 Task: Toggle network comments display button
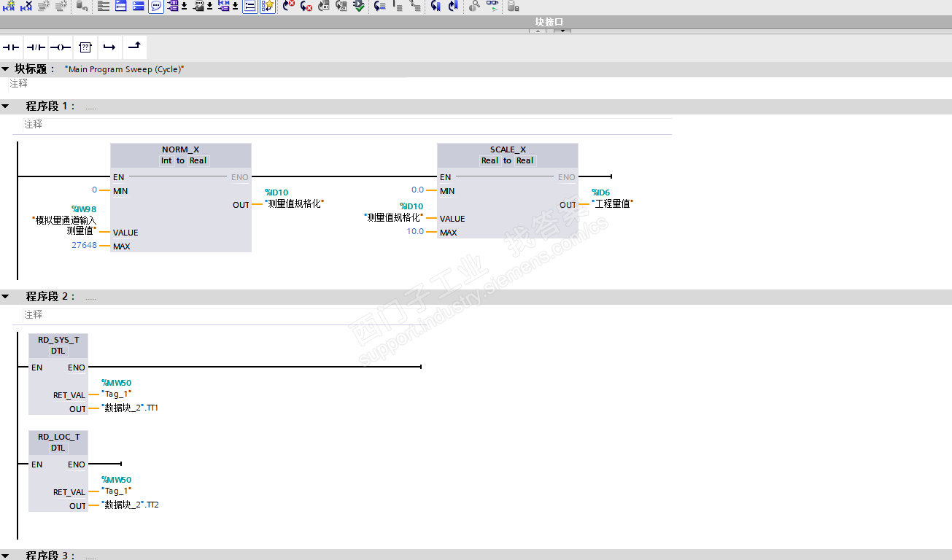249,6
